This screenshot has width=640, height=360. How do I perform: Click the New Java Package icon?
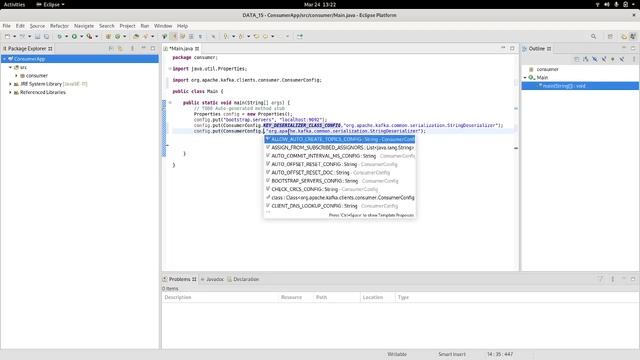click(108, 36)
